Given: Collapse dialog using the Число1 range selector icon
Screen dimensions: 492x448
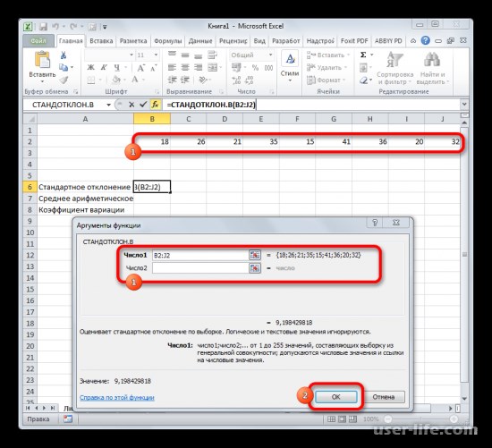Looking at the screenshot, I should click(x=255, y=255).
